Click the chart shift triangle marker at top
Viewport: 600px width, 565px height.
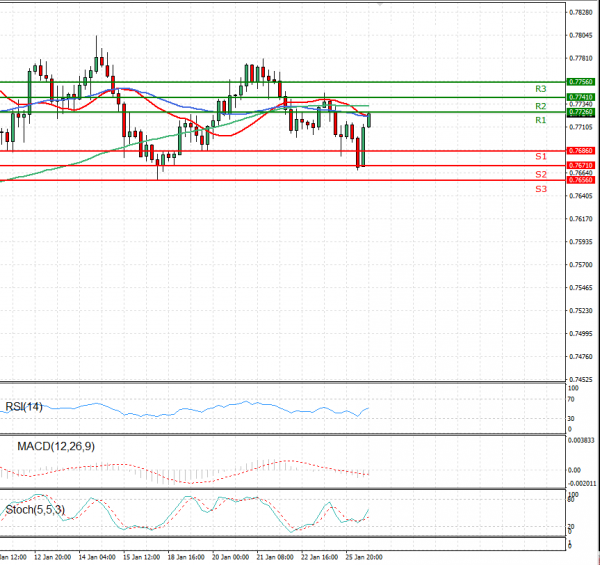click(x=379, y=4)
